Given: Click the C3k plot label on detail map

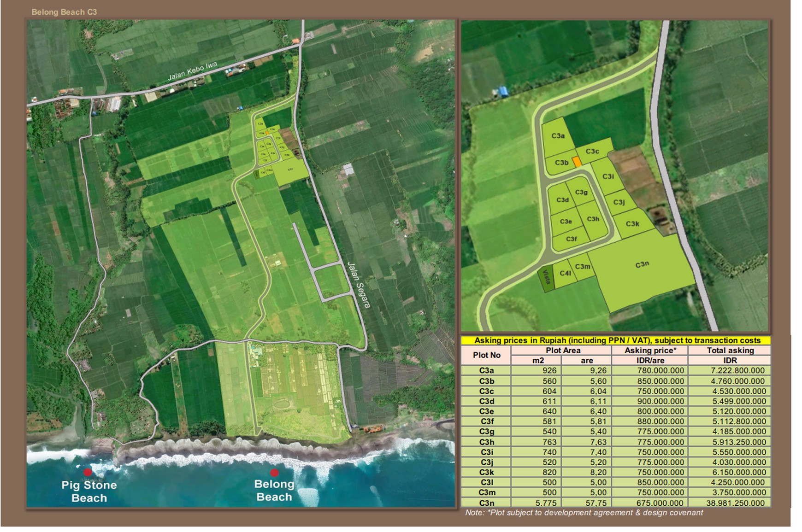Looking at the screenshot, I should pos(632,224).
